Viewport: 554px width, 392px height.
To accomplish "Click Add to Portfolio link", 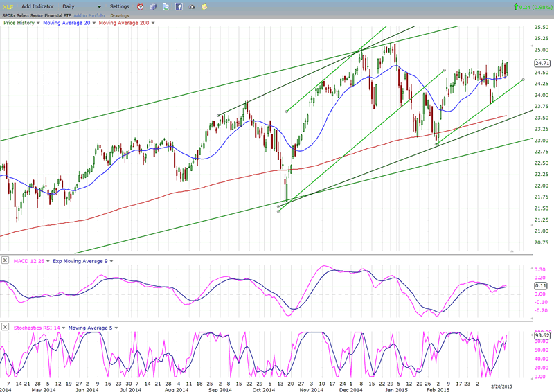I will pyautogui.click(x=89, y=15).
